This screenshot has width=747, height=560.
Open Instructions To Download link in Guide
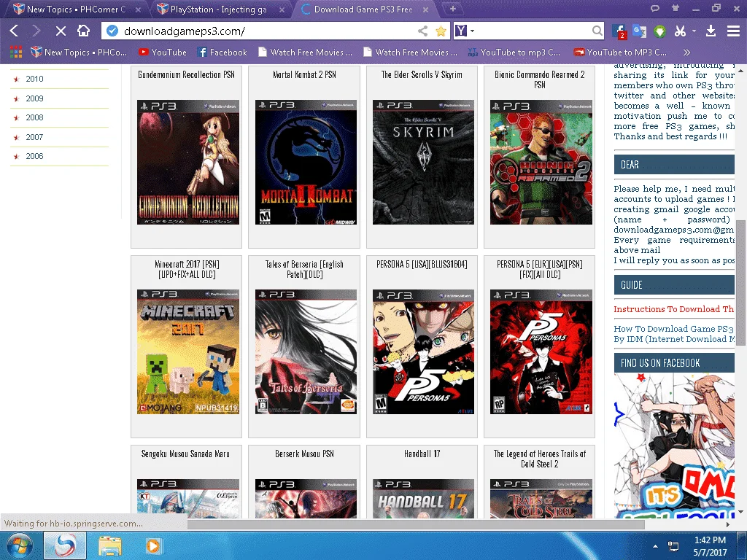click(673, 309)
